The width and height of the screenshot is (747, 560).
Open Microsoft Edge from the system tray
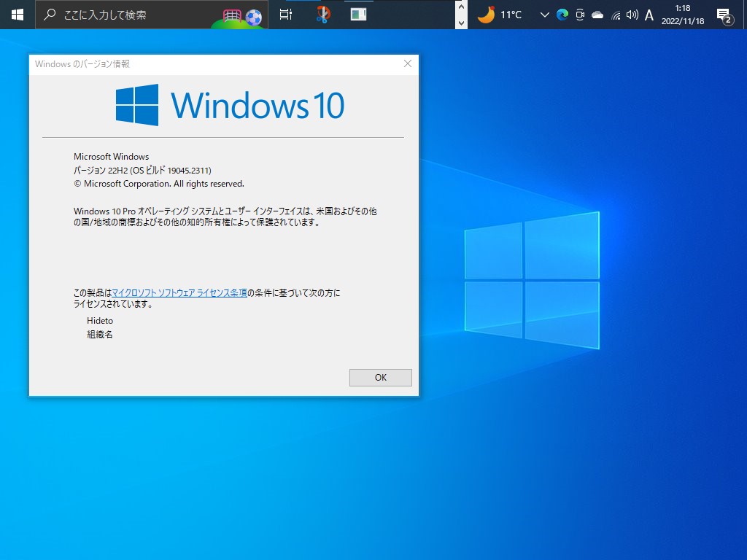[x=561, y=15]
